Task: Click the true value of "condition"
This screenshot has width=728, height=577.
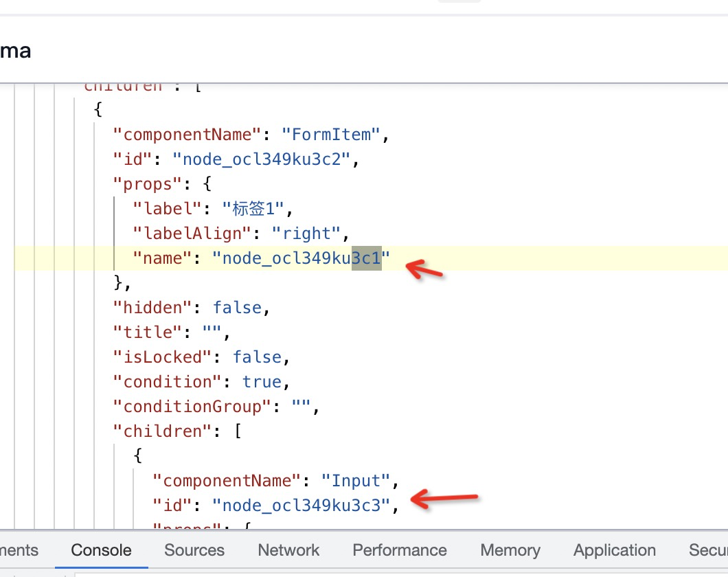Action: (x=262, y=381)
